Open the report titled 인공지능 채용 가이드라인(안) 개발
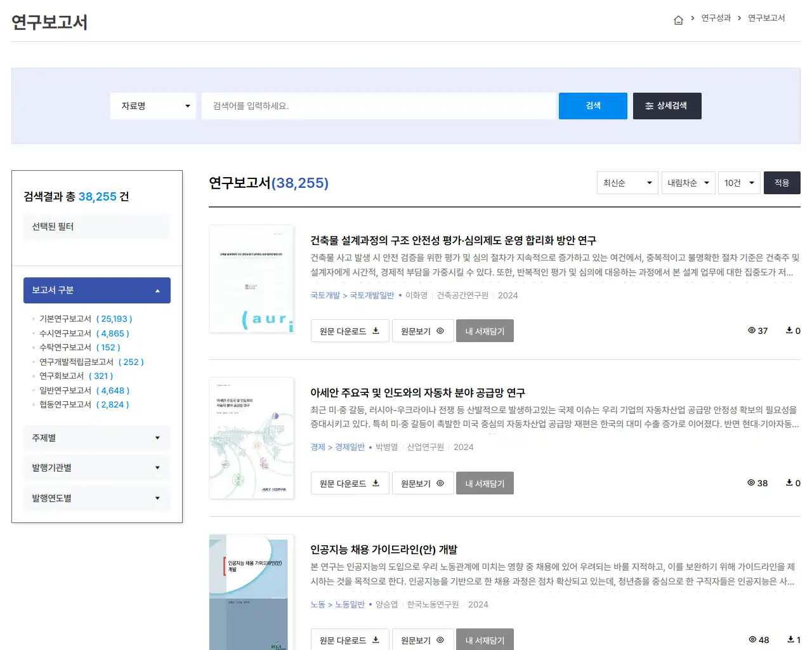Image resolution: width=812 pixels, height=650 pixels. [x=384, y=550]
